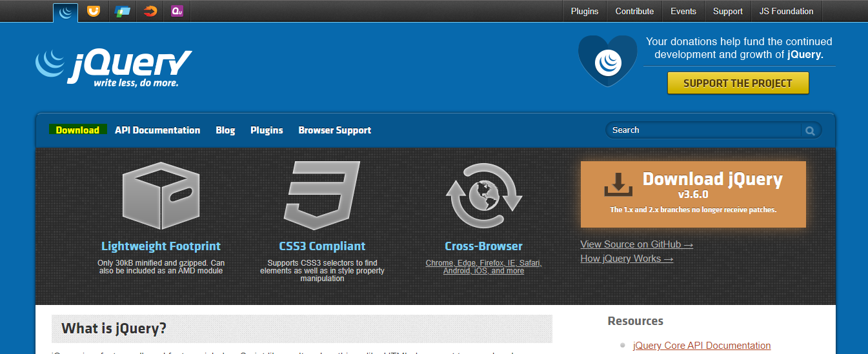Click the Lightweight Footprint heading
Screen dimensions: 868x354
[161, 246]
